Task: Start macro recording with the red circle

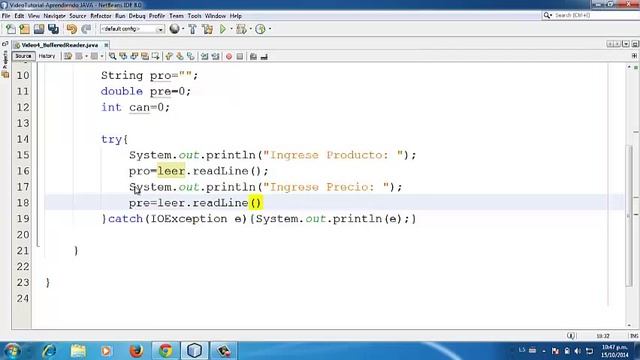Action: pyautogui.click(x=229, y=56)
